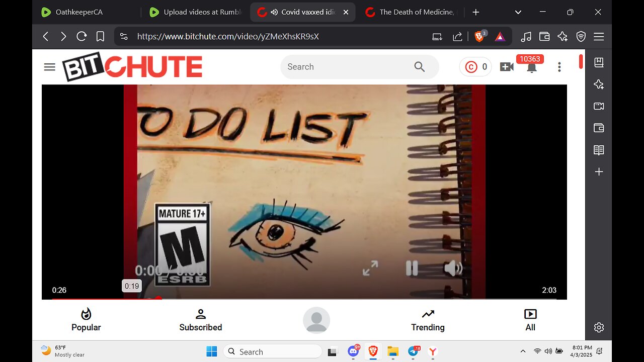Open Brave browser in taskbar
This screenshot has width=644, height=362.
point(373,351)
